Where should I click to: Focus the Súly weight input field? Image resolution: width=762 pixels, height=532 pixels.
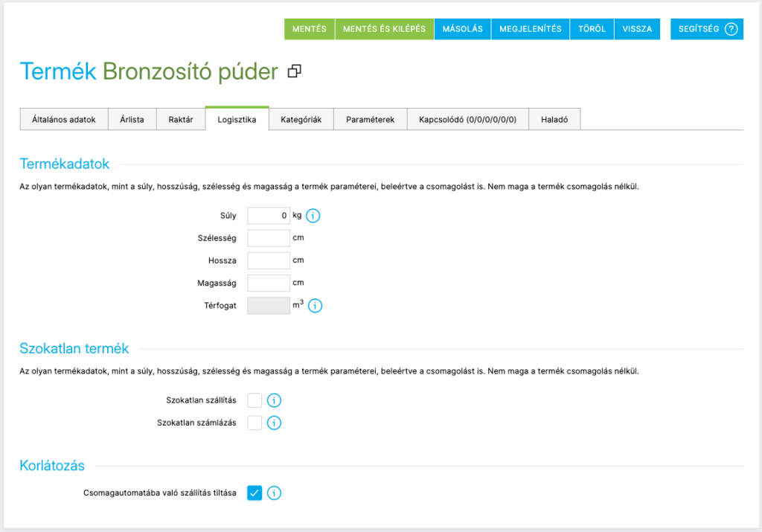click(268, 216)
